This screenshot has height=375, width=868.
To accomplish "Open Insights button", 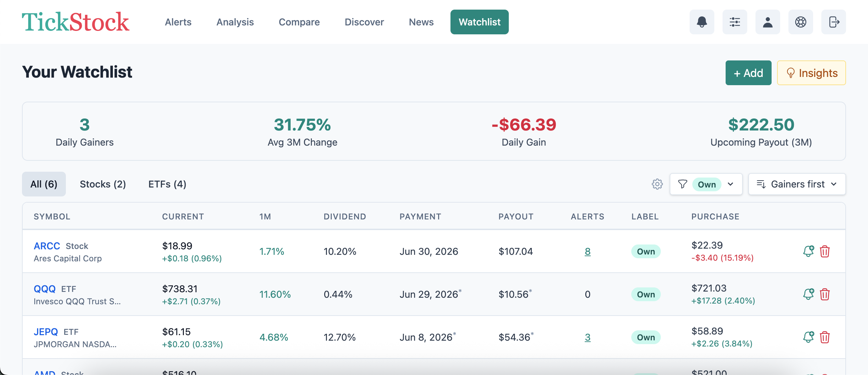I will tap(811, 73).
